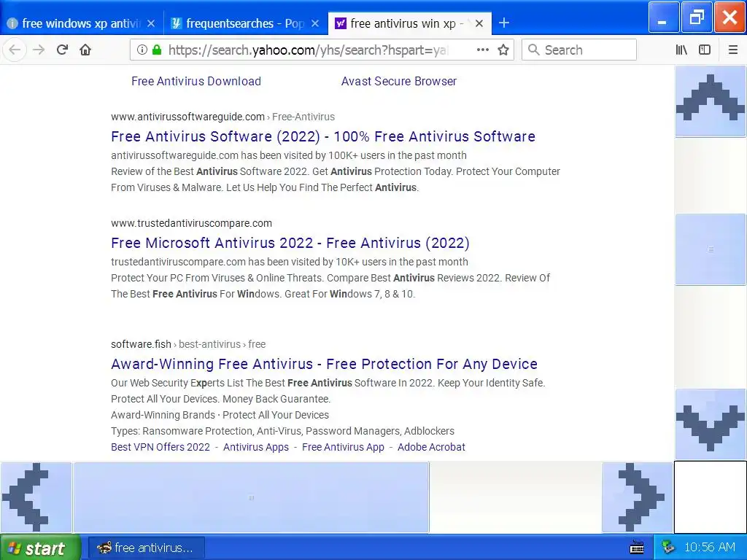Click www.trustedantiviruscompare.com URL text
The width and height of the screenshot is (747, 560).
pyautogui.click(x=192, y=223)
